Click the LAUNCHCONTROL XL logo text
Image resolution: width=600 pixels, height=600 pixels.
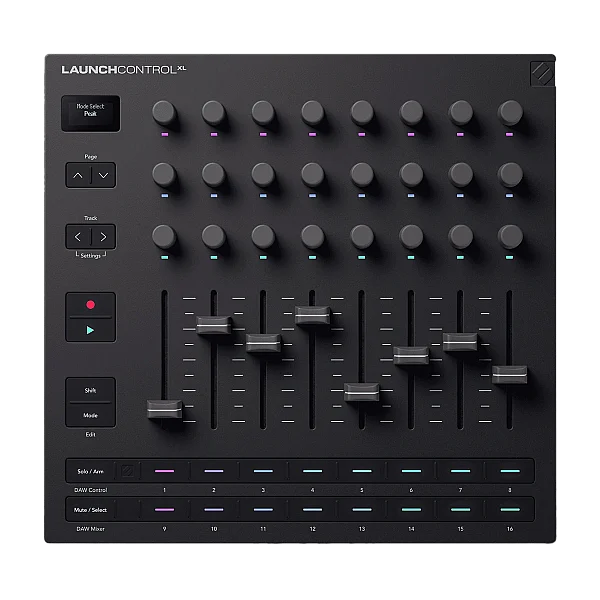coord(124,70)
